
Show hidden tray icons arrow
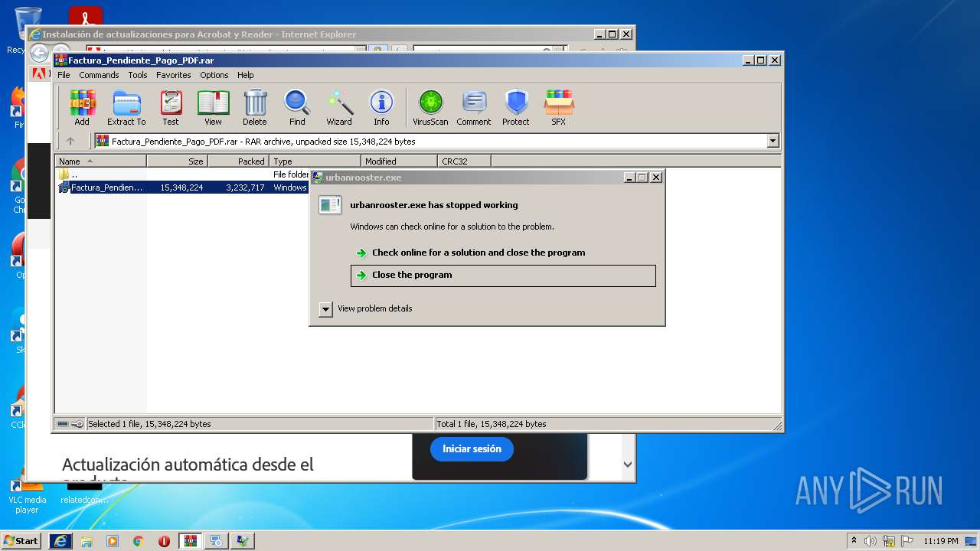854,541
